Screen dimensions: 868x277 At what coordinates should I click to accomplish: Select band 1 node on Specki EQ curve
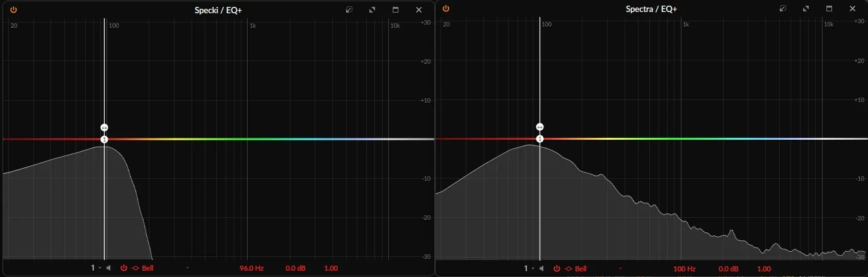(105, 139)
